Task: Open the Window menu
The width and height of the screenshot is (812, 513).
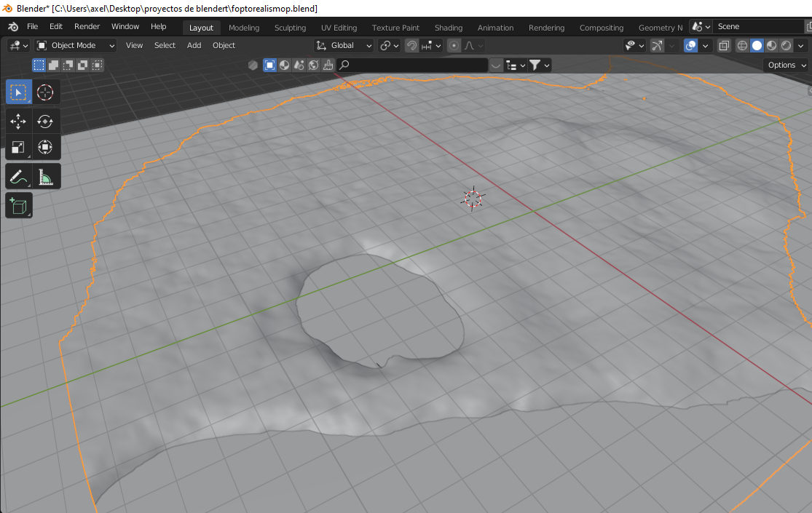Action: (x=125, y=27)
